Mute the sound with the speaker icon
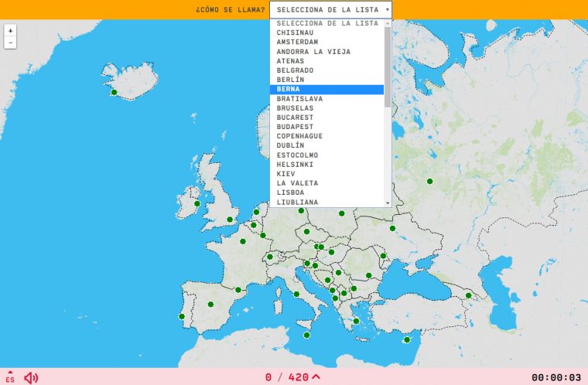588x385 pixels. (31, 377)
